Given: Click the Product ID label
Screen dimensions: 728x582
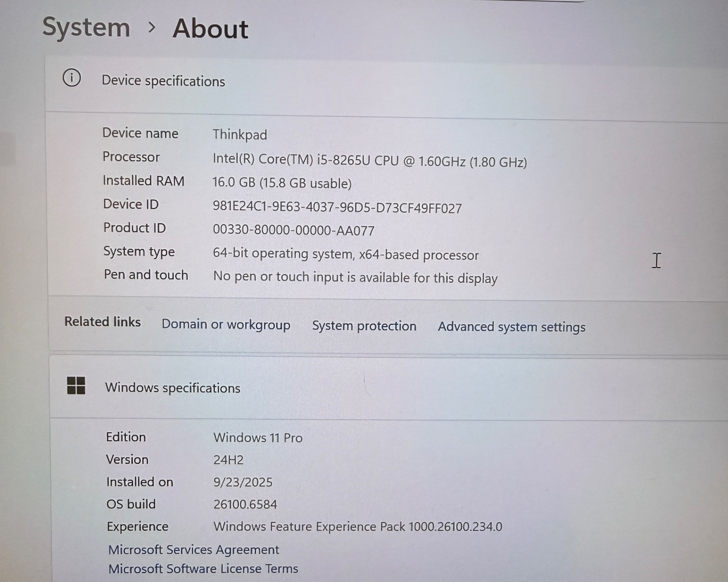Looking at the screenshot, I should (x=135, y=228).
